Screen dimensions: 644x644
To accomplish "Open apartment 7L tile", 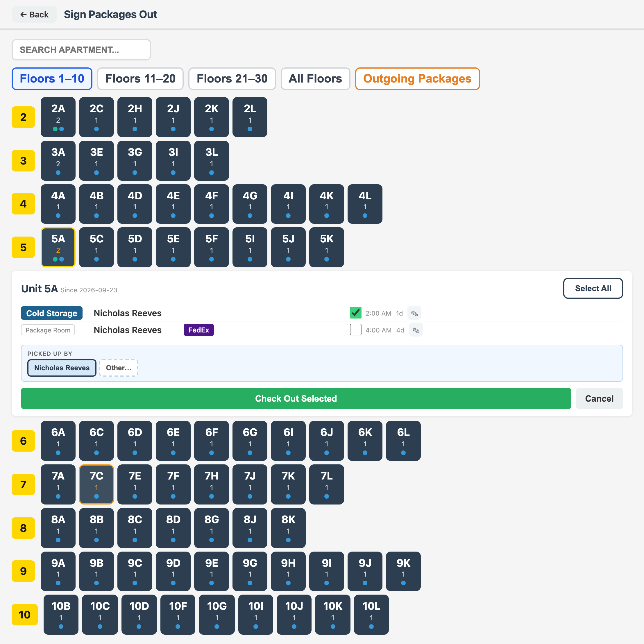I will pyautogui.click(x=327, y=484).
